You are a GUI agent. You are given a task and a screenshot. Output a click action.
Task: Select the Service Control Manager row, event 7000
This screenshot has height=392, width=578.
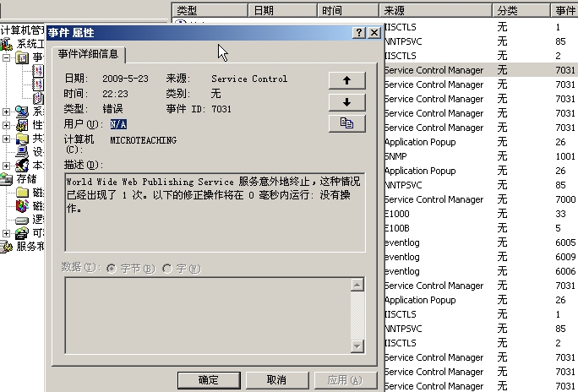pyautogui.click(x=481, y=199)
